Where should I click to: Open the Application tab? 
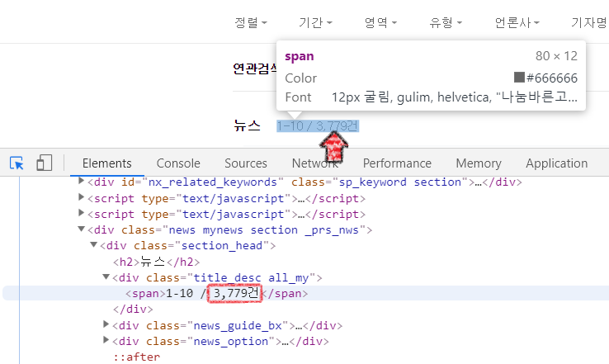pyautogui.click(x=556, y=163)
